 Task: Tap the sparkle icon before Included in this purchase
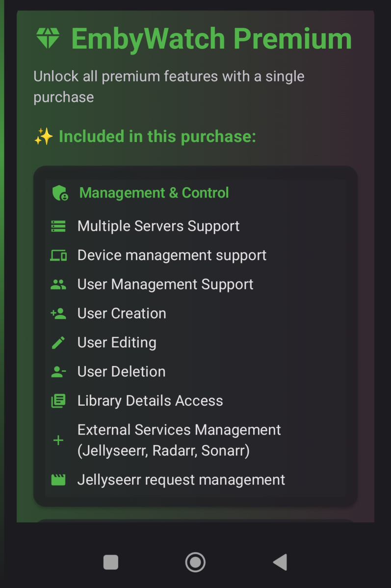(x=42, y=136)
